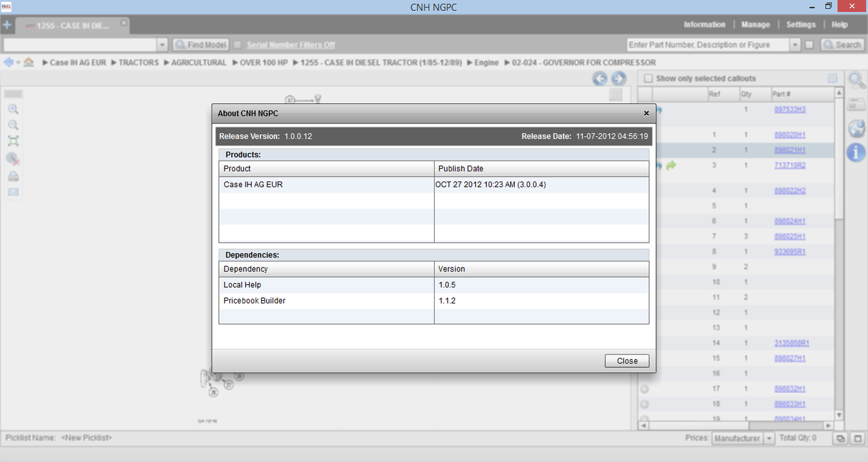868x462 pixels.
Task: Toggle the checkbox beside the Search button
Action: tap(809, 45)
